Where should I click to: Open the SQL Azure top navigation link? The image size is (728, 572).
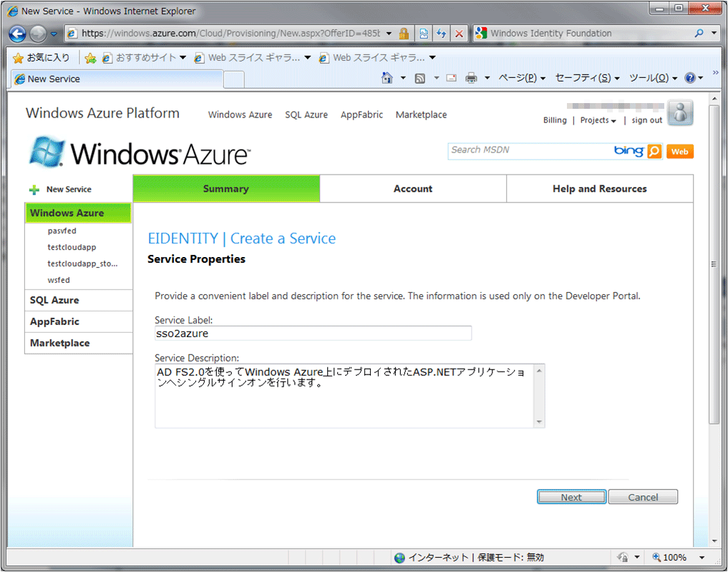[x=306, y=115]
